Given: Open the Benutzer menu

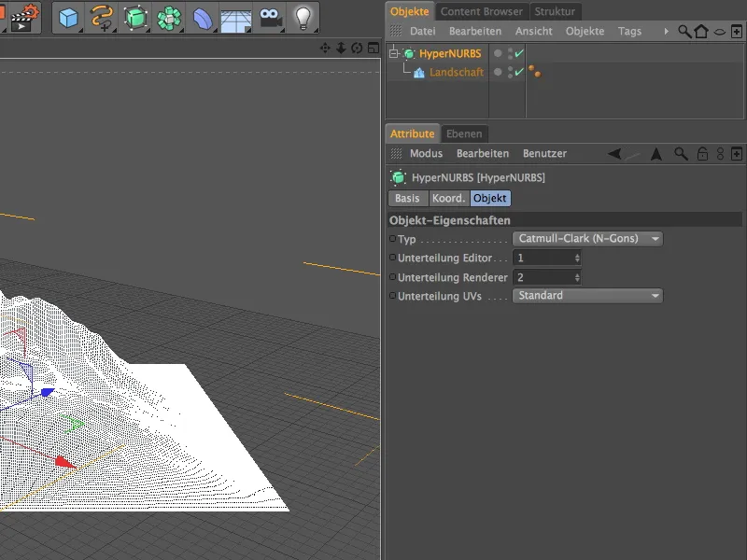Looking at the screenshot, I should click(544, 153).
